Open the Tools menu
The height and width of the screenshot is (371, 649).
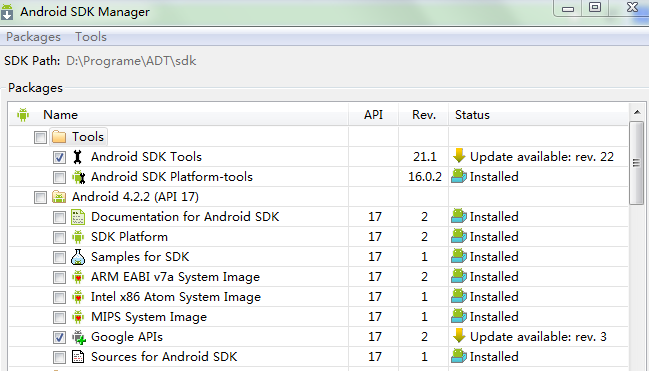pyautogui.click(x=91, y=37)
